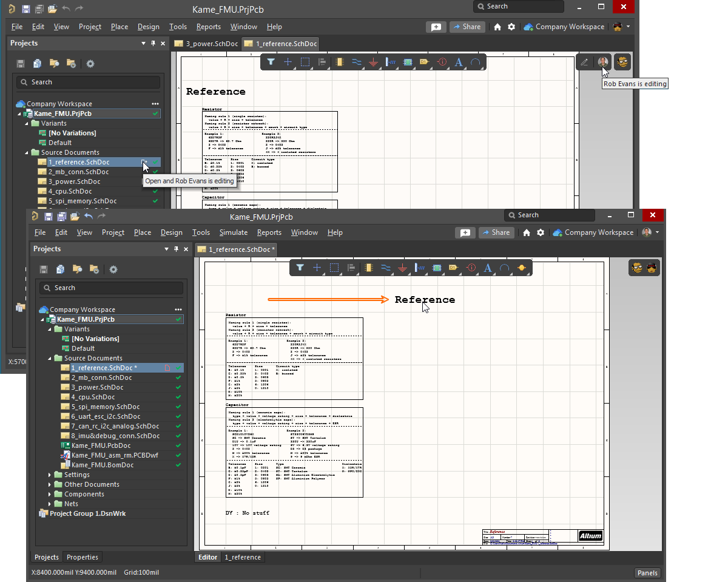Open Project Options in the front window's Projects panel

94,269
